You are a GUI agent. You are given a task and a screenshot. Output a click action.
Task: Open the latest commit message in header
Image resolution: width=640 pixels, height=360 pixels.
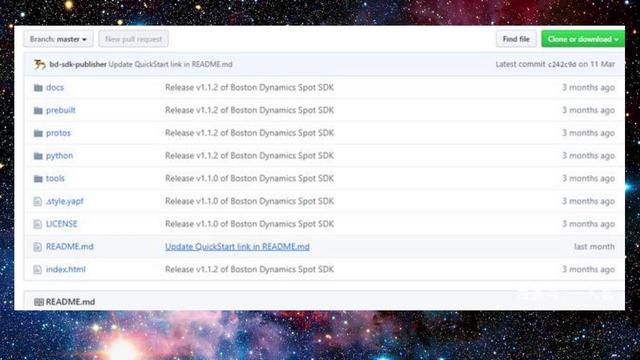(170, 64)
